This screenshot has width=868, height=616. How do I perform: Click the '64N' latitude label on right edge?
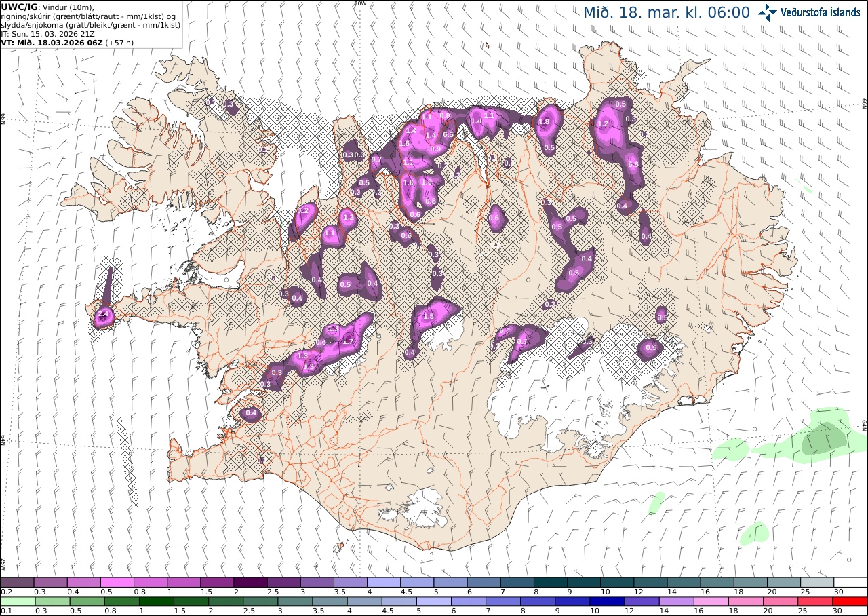coord(865,425)
